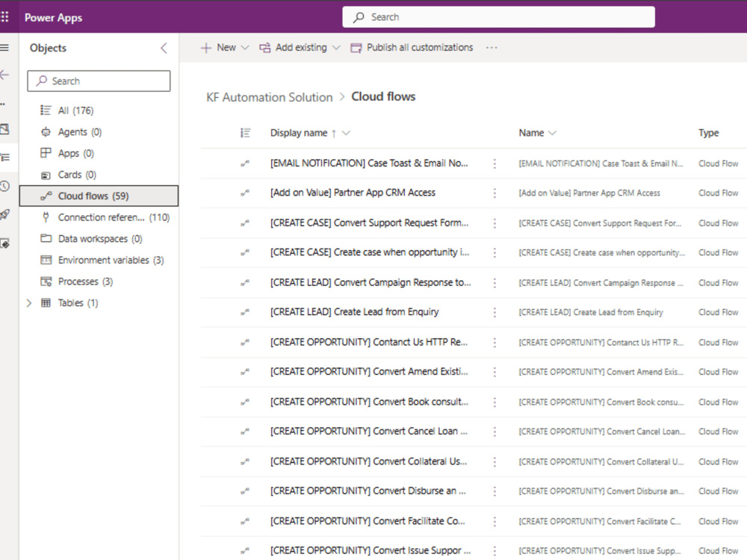Open the rocket Pipelines icon in left rail
The height and width of the screenshot is (560, 747).
pyautogui.click(x=4, y=214)
